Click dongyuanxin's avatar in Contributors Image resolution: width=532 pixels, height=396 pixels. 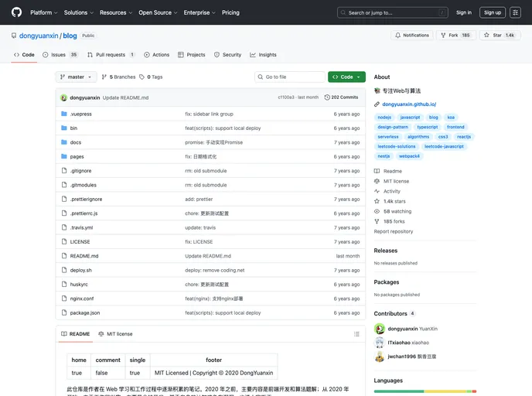[380, 328]
